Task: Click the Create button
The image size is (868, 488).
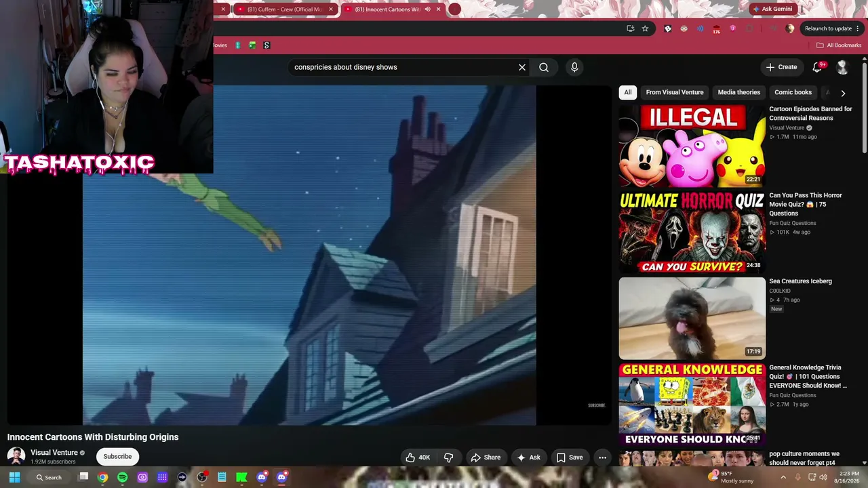Action: click(x=781, y=67)
